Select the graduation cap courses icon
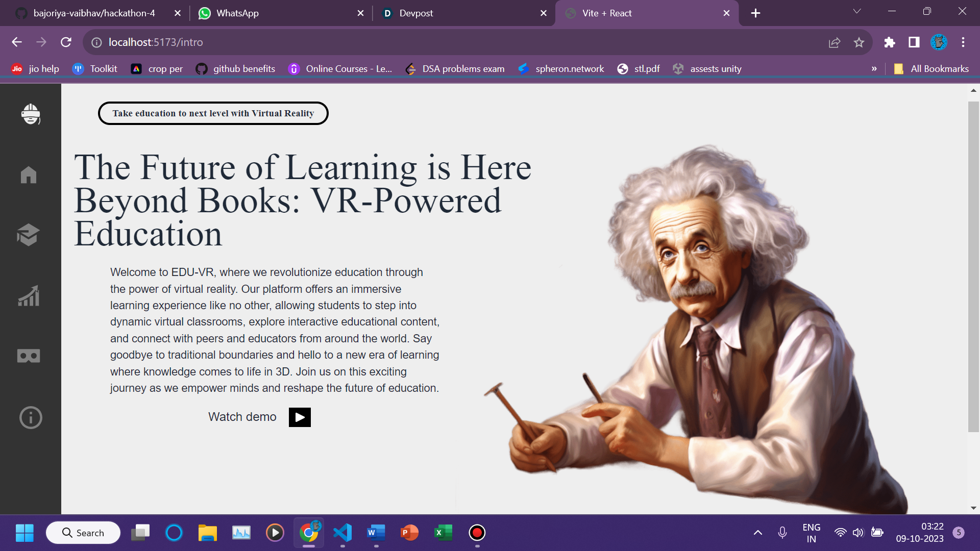 click(x=28, y=235)
